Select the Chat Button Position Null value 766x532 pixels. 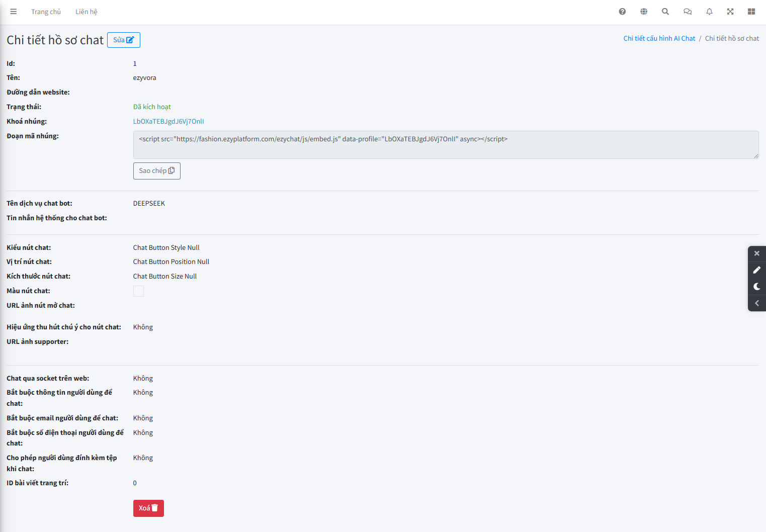(171, 261)
